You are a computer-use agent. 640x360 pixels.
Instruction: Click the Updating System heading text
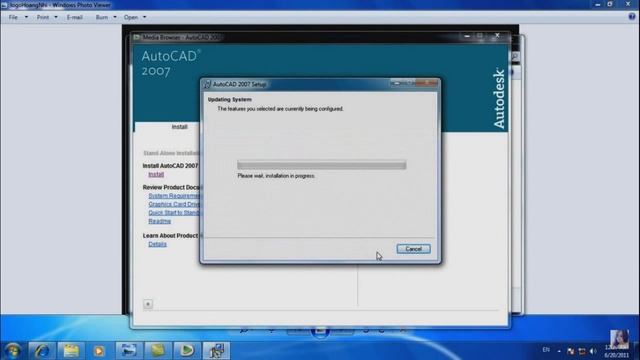230,100
